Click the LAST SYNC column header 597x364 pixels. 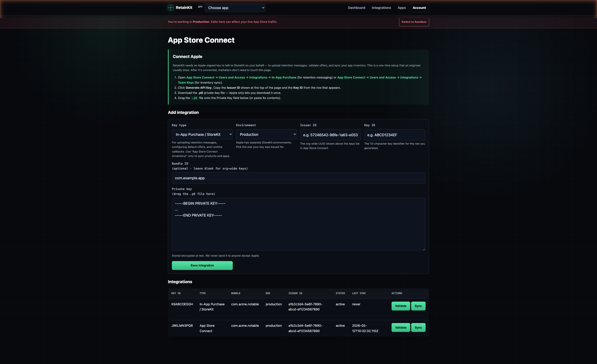359,293
